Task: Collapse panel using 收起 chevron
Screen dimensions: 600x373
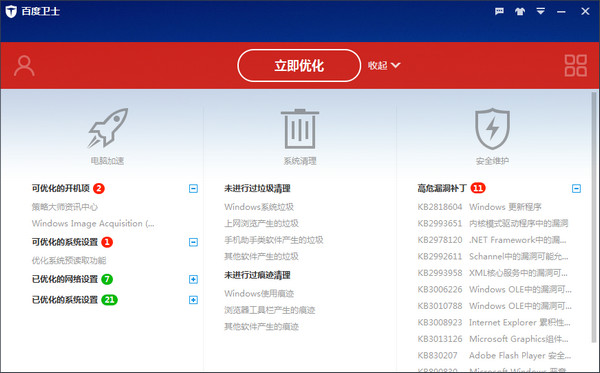Action: (x=384, y=65)
